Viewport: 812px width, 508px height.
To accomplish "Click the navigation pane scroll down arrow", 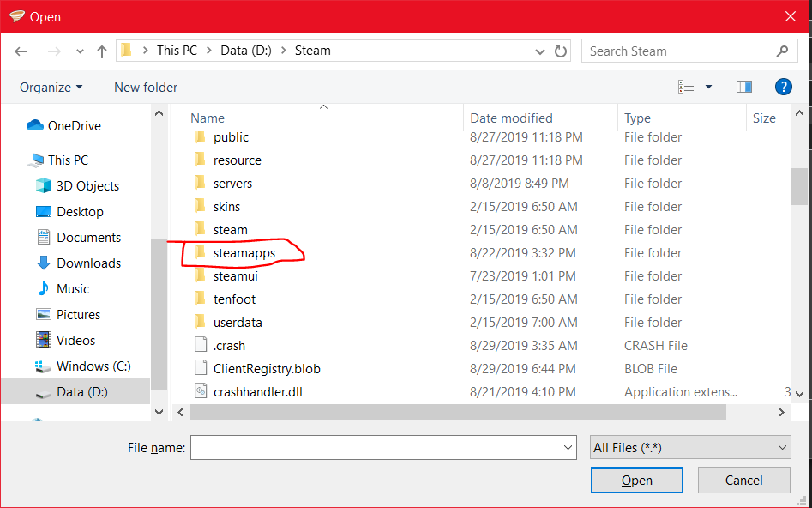I will point(159,412).
